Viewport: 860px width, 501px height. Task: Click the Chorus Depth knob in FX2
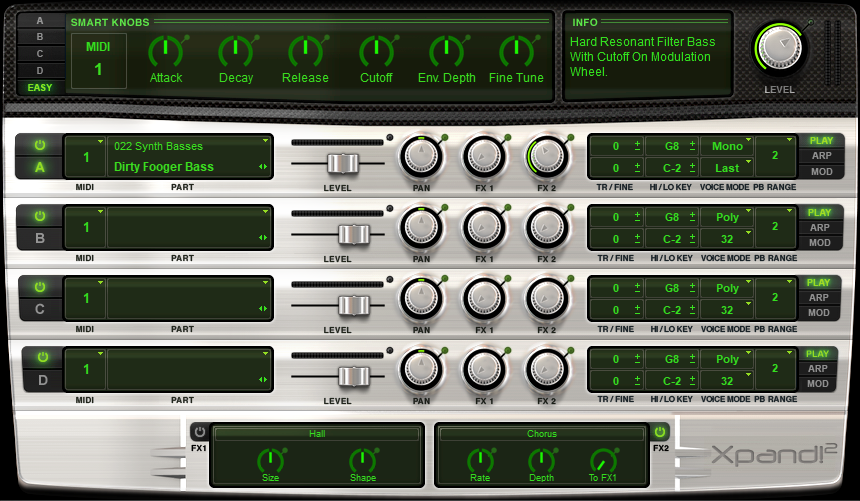tap(541, 461)
